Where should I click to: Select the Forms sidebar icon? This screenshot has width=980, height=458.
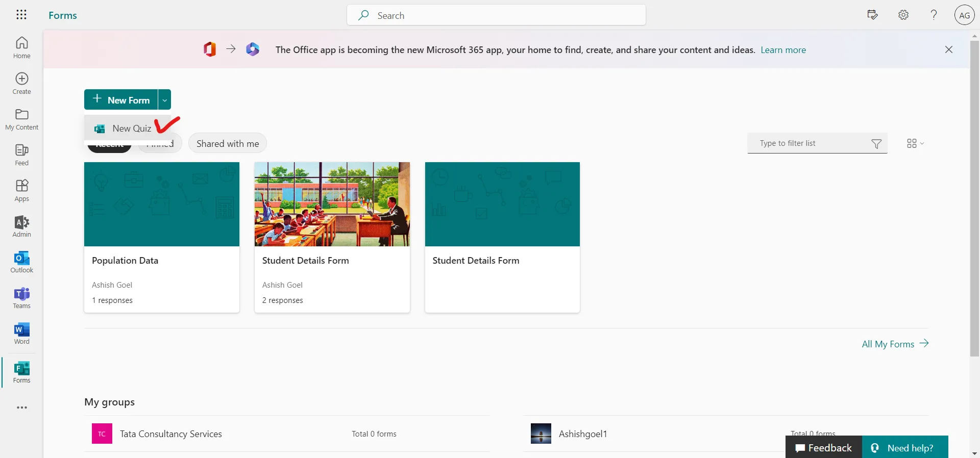21,372
